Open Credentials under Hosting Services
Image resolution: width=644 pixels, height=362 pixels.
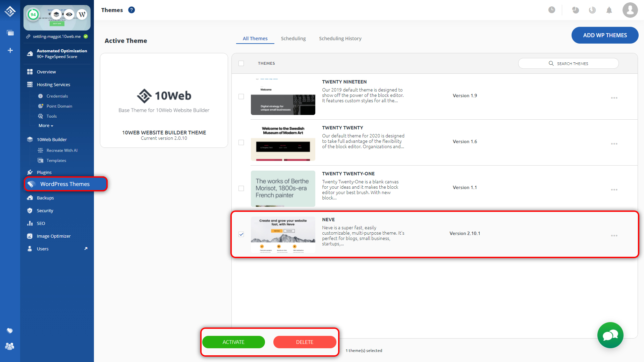pos(57,96)
